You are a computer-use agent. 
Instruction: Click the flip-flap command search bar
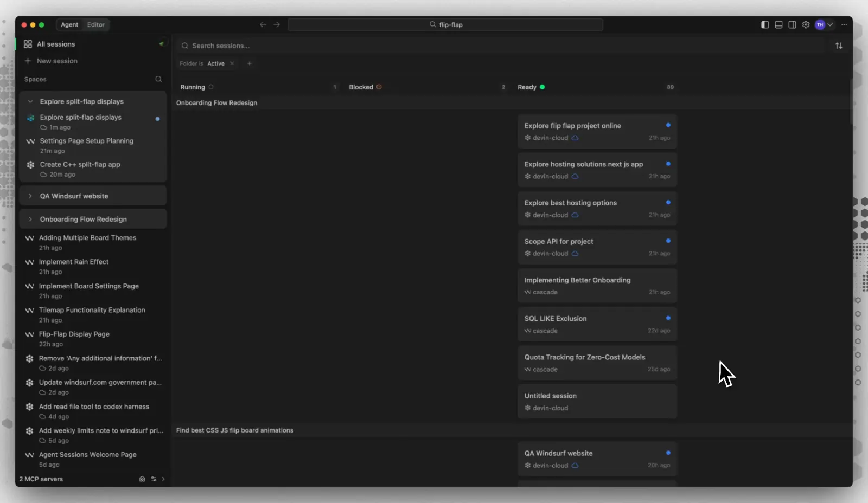coord(445,24)
